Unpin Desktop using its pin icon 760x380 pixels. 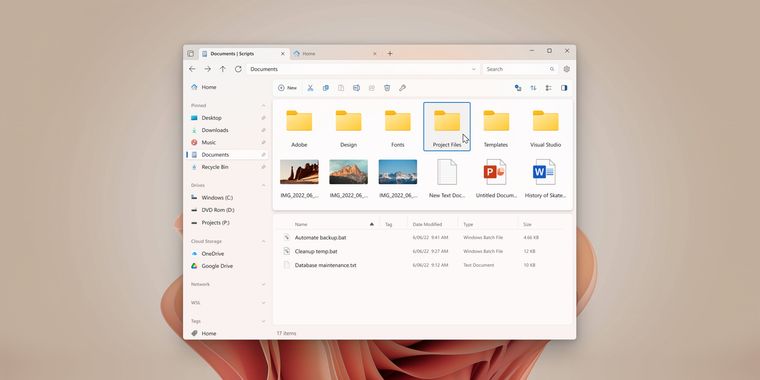coord(264,118)
